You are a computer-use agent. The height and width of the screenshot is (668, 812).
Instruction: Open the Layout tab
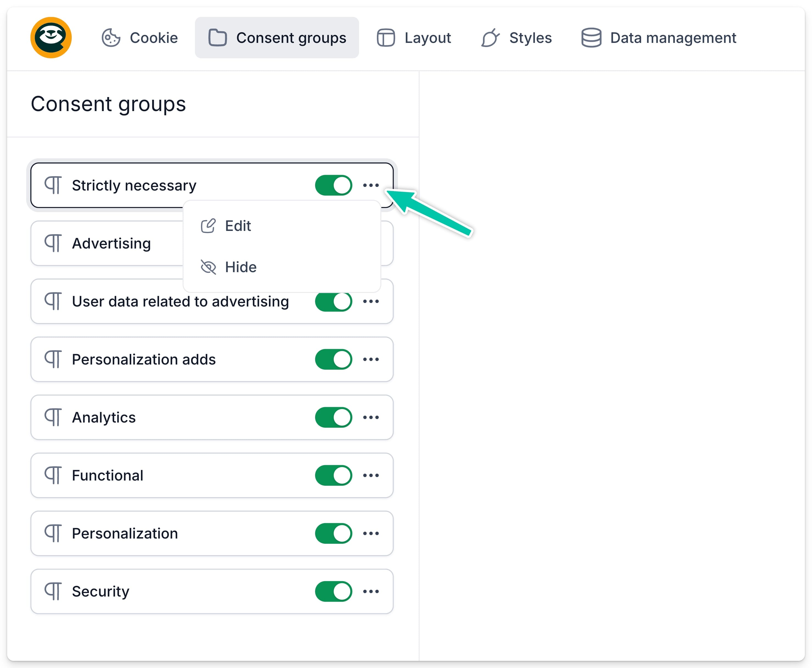(414, 38)
